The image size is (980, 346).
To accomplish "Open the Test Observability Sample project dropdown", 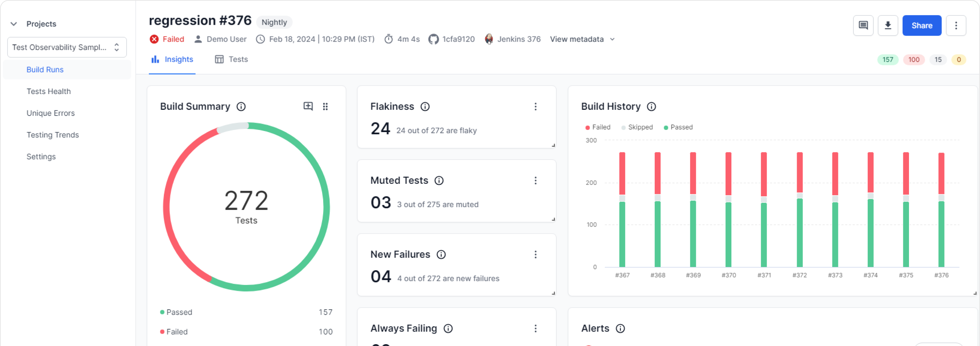I will point(67,47).
